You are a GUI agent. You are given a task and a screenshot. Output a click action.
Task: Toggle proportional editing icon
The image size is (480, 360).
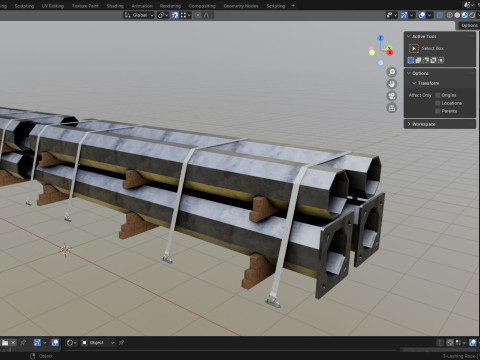pos(198,15)
